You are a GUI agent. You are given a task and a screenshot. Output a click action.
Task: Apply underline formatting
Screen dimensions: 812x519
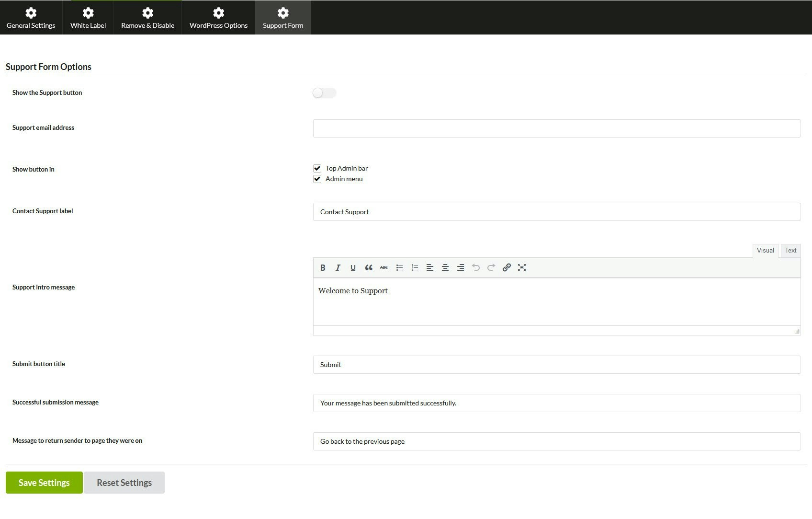353,267
